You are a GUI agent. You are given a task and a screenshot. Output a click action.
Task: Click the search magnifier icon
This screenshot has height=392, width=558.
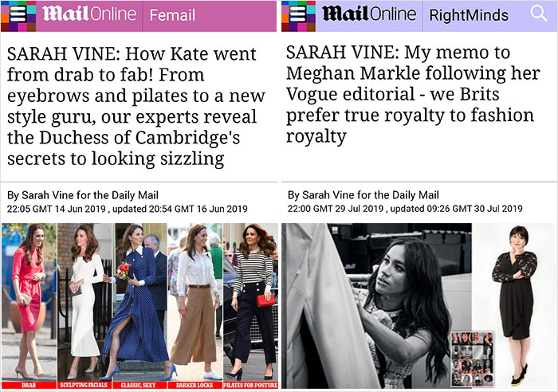(x=540, y=15)
